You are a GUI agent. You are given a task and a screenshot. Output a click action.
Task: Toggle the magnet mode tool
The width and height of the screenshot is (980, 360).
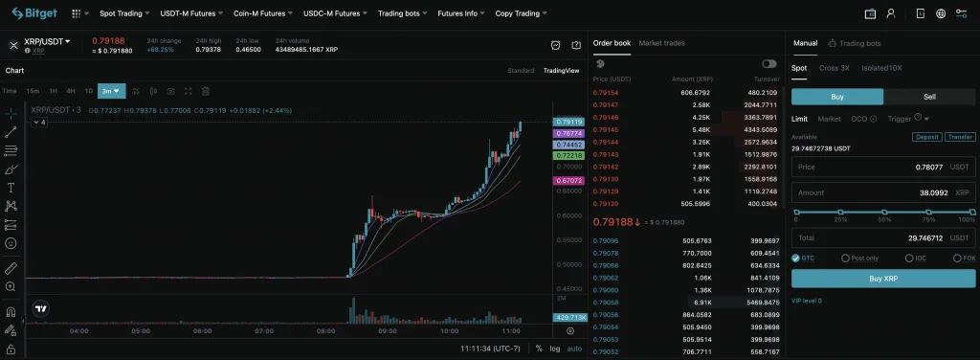(11, 312)
